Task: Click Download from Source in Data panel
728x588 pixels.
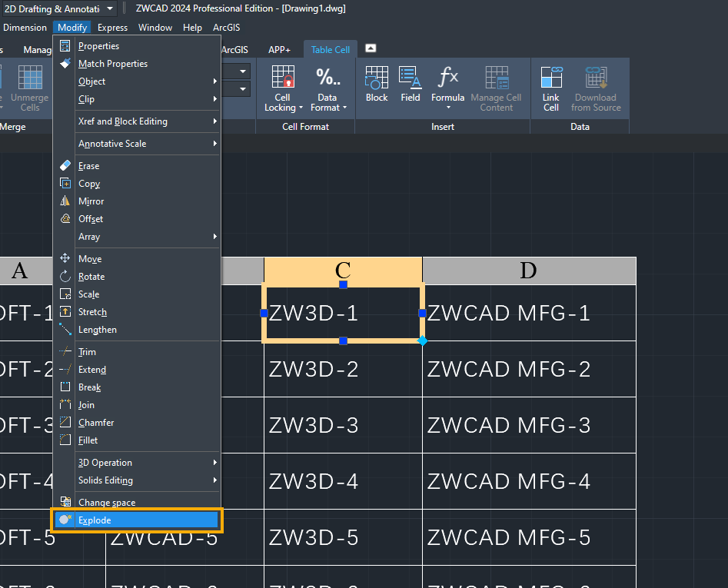Action: point(596,88)
